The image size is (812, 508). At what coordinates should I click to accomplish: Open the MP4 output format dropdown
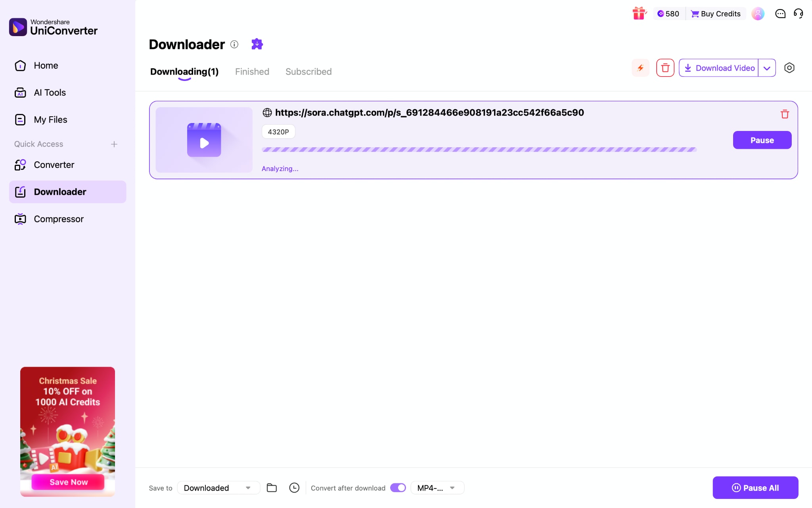click(x=437, y=487)
